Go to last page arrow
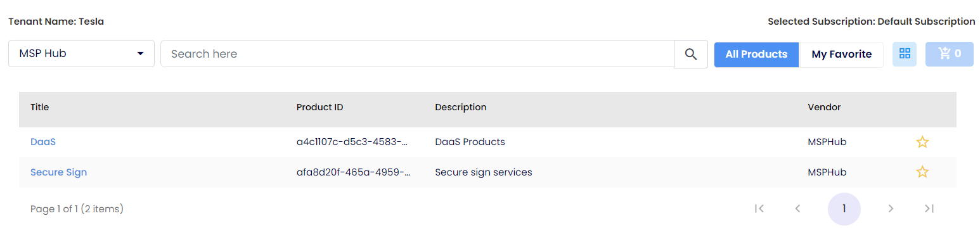The image size is (980, 230). point(929,208)
